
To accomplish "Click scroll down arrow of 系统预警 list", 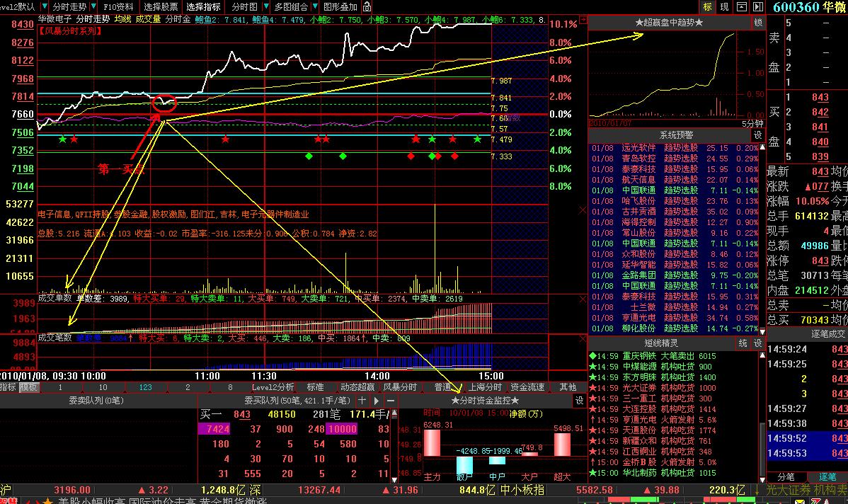I will (762, 331).
